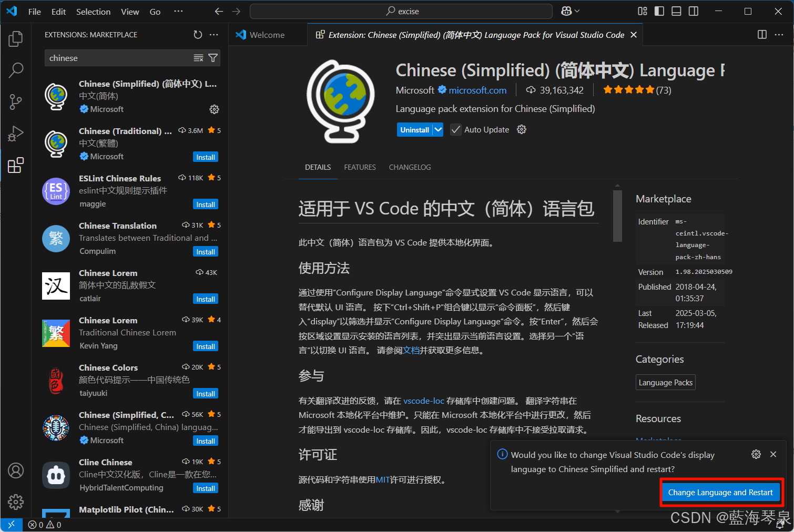Open the microsoft.com publisher link
The image size is (794, 532).
pyautogui.click(x=477, y=90)
